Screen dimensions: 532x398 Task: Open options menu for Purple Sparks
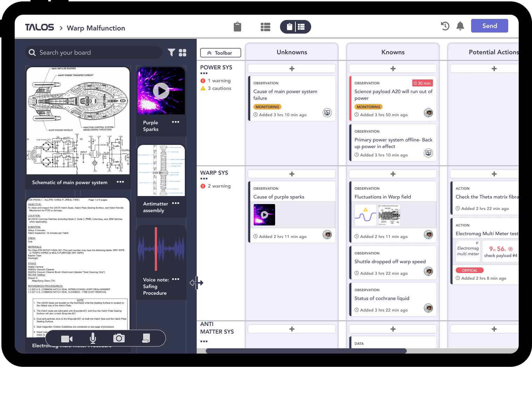pos(176,122)
